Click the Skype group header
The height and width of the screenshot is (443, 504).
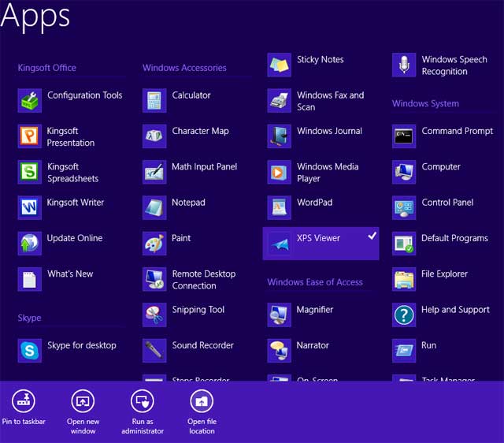click(x=29, y=318)
